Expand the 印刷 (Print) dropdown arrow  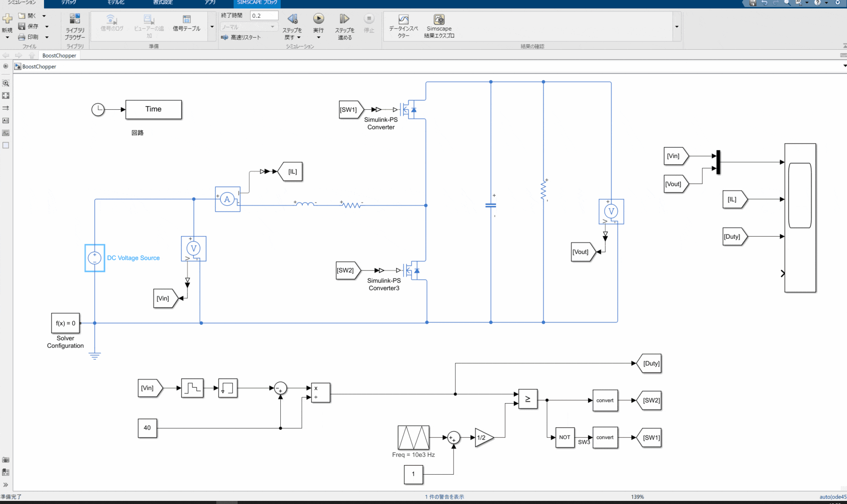(47, 37)
